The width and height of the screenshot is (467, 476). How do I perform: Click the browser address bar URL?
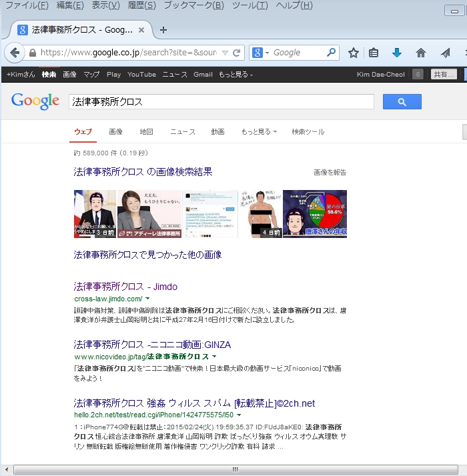point(129,53)
